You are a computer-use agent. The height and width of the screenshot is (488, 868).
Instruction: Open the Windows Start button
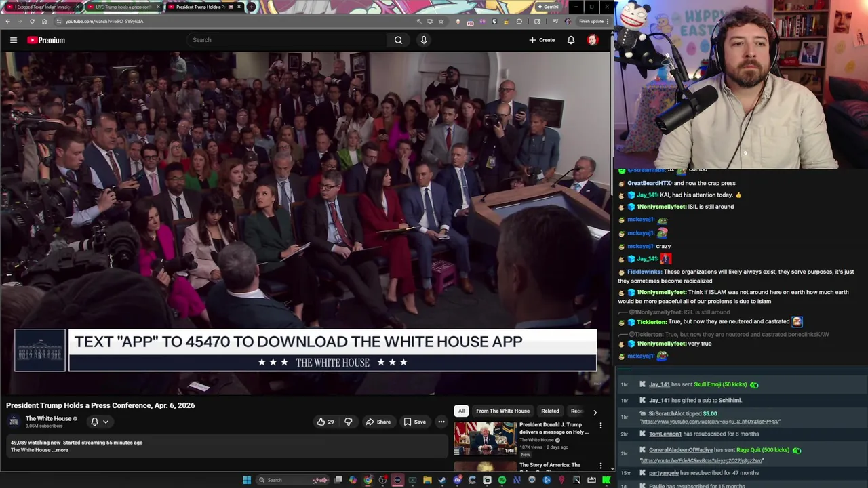click(247, 480)
